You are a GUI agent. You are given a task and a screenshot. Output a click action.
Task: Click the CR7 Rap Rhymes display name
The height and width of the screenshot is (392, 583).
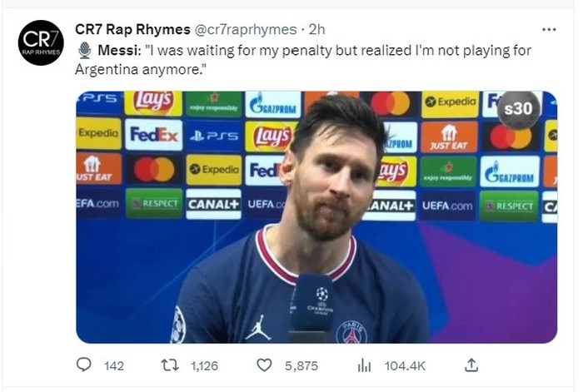132,29
